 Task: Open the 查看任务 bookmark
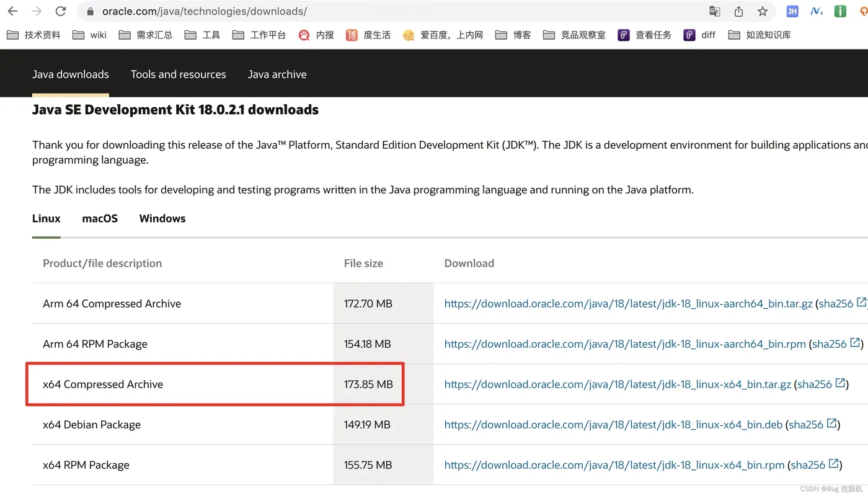[x=645, y=35]
